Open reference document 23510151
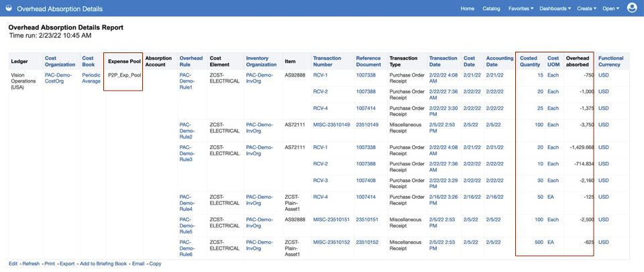The height and width of the screenshot is (272, 644). [368, 220]
